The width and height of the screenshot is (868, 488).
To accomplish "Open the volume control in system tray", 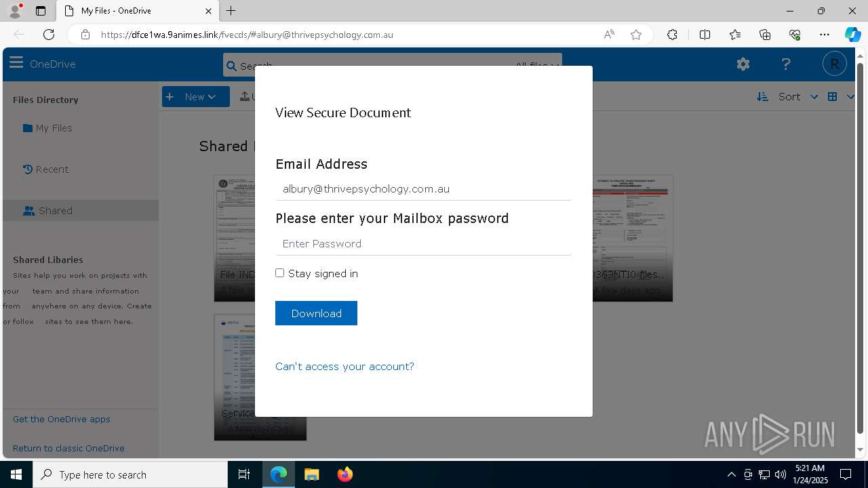I will 780,474.
